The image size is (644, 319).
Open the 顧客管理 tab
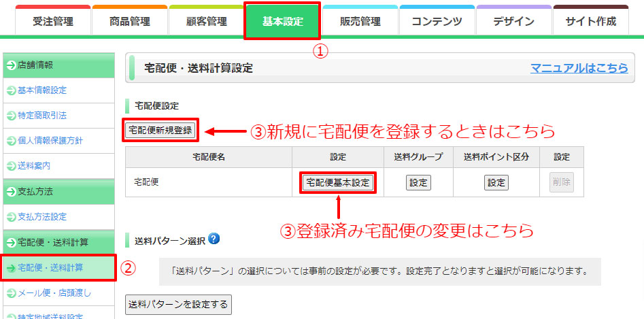(x=207, y=20)
